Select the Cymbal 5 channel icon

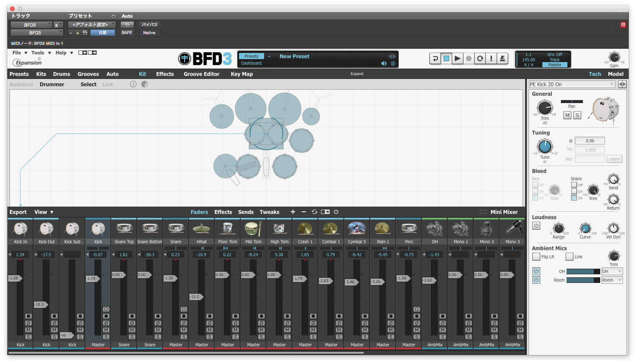pyautogui.click(x=357, y=229)
